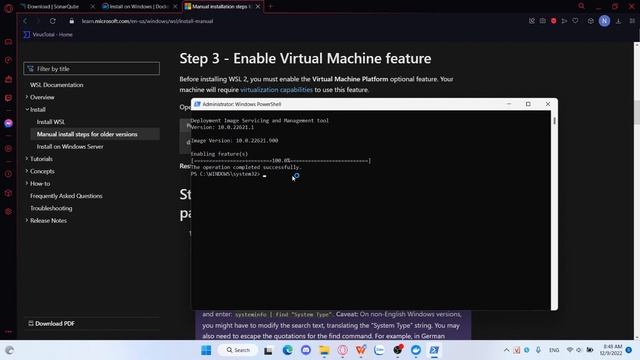Screen dimensions: 640x360
Task: Open sidebar settings gear icon
Action: (8, 211)
